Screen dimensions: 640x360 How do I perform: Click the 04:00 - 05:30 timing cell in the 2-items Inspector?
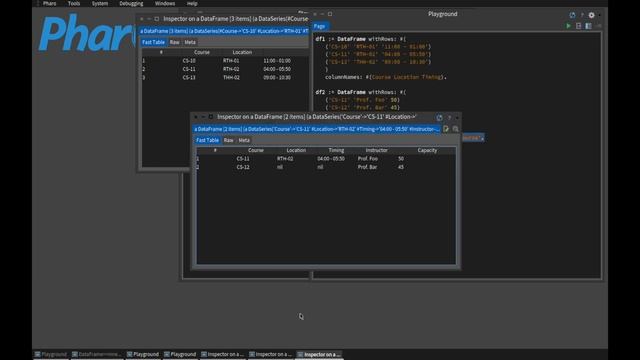point(331,159)
